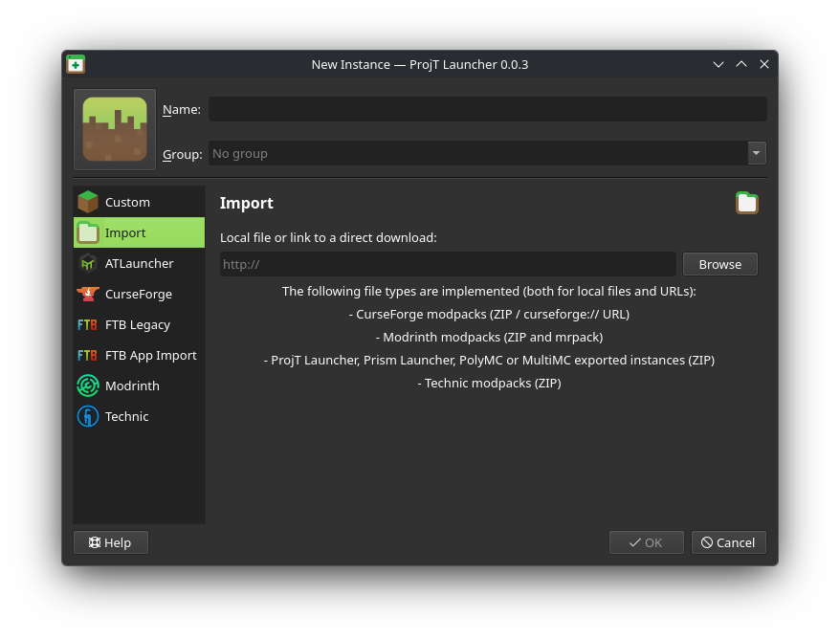Select the FTB App Import icon
This screenshot has height=639, width=840.
[x=89, y=355]
